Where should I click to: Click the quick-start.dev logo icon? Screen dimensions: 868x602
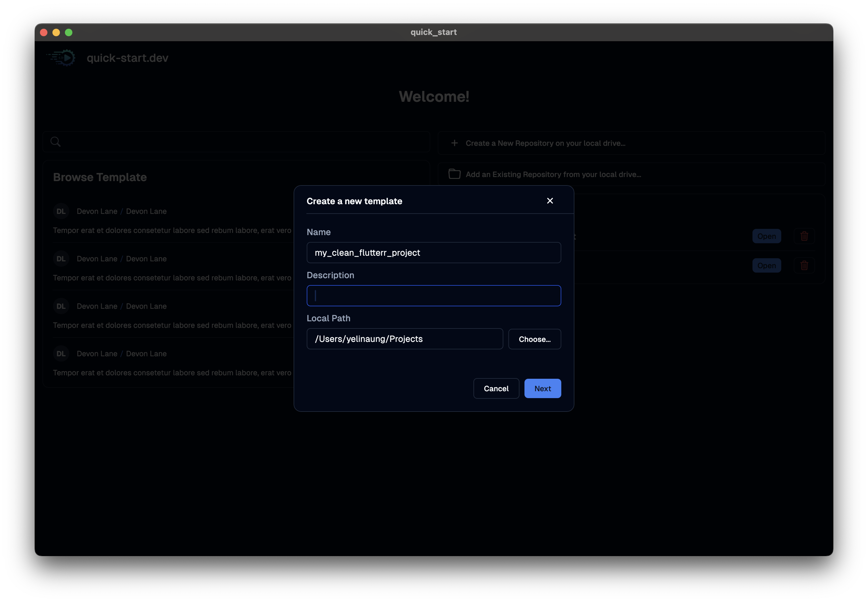tap(60, 57)
